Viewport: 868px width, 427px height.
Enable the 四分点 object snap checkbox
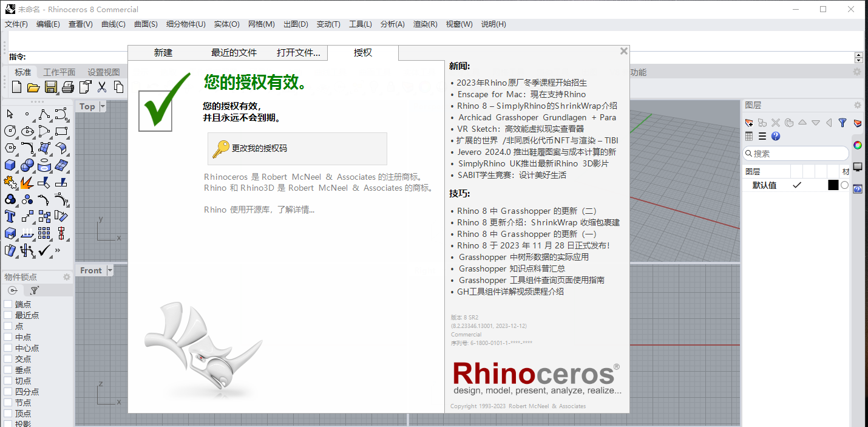point(8,392)
